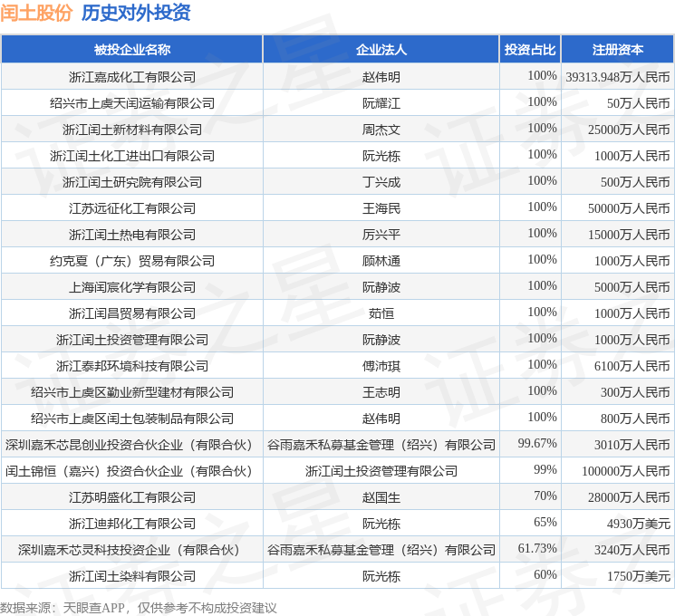
Task: Click the 被投企业名称 column header
Action: [132, 50]
